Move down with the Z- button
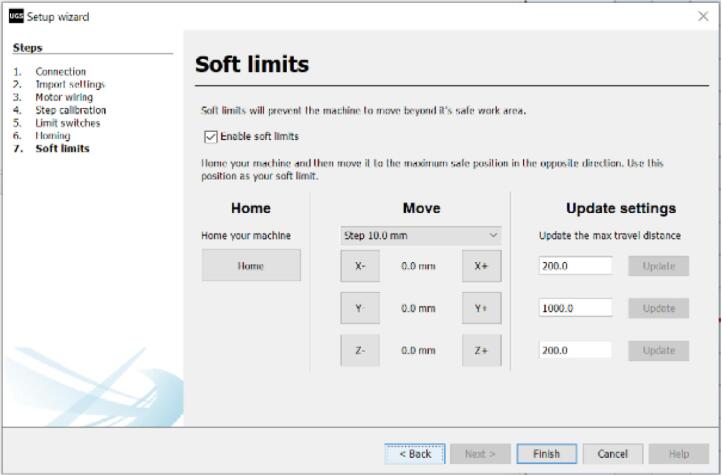Image resolution: width=722 pixels, height=475 pixels. click(x=360, y=350)
